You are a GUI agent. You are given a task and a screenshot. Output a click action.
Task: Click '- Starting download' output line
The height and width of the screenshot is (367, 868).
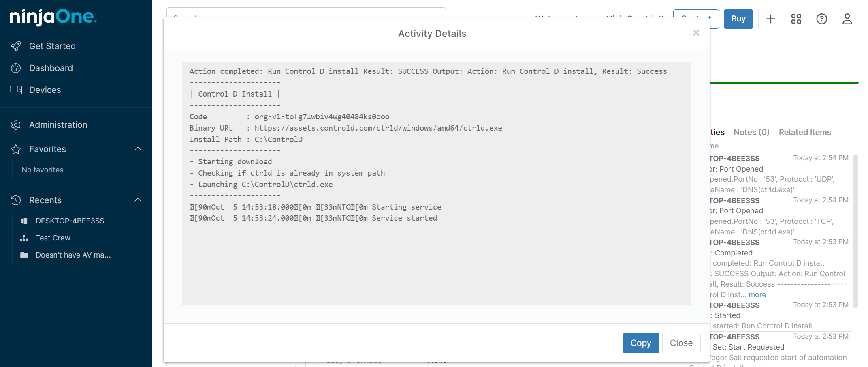[x=231, y=162]
